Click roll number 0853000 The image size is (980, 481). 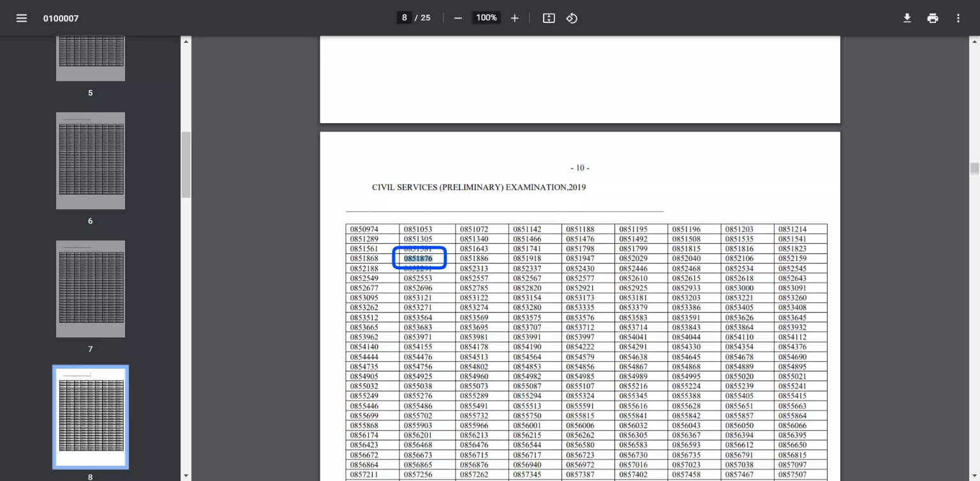739,288
